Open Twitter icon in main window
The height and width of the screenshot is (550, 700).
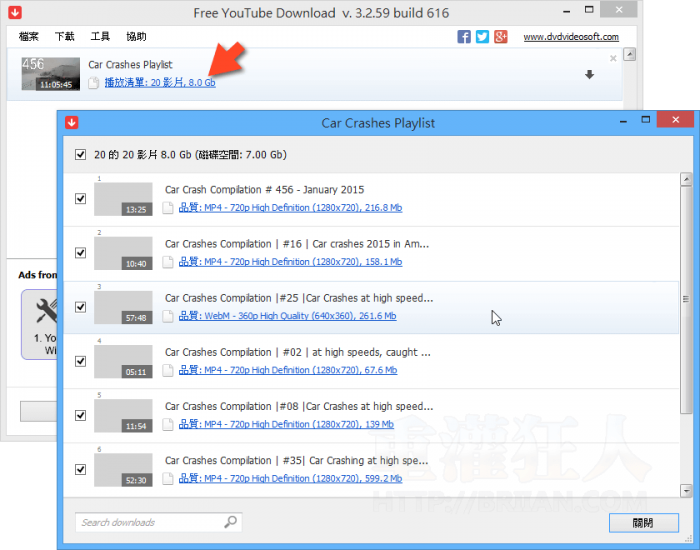[x=482, y=37]
